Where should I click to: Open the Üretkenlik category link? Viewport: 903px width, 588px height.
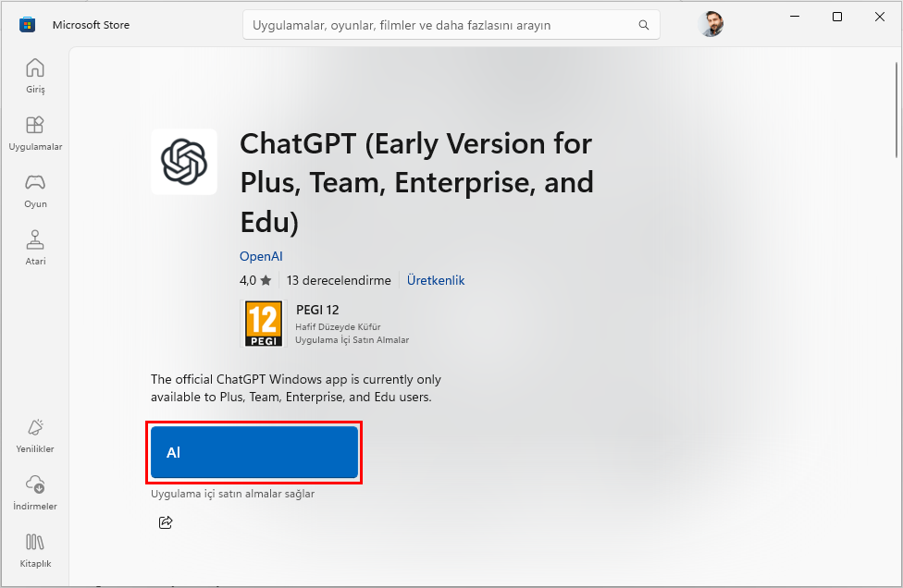pyautogui.click(x=435, y=280)
